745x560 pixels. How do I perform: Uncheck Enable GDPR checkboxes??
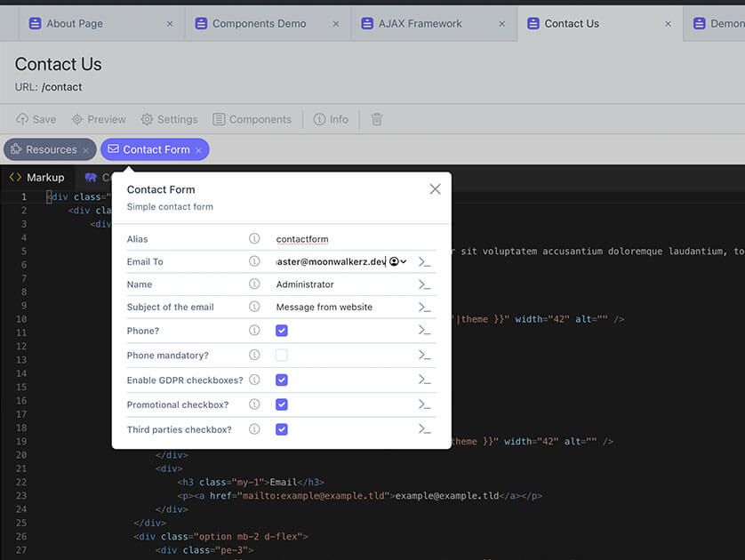281,380
